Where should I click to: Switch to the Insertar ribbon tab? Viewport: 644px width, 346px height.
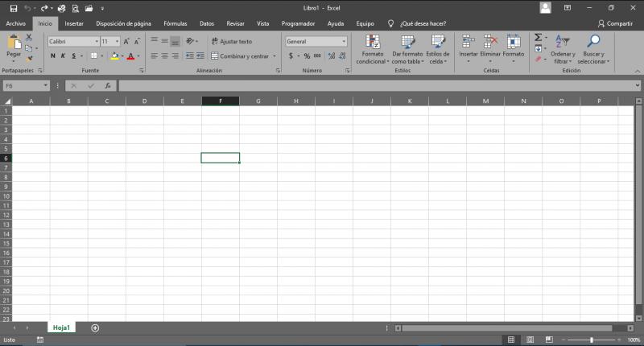point(74,23)
